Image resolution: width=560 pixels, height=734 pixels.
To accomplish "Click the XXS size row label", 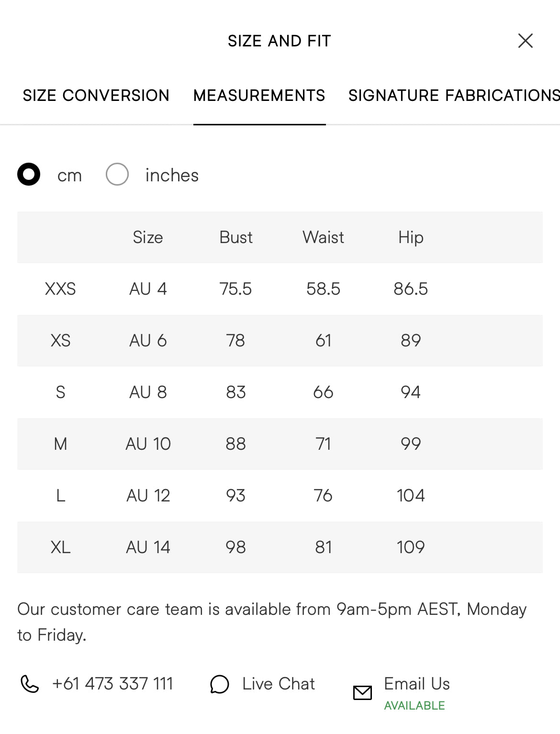I will (x=60, y=289).
